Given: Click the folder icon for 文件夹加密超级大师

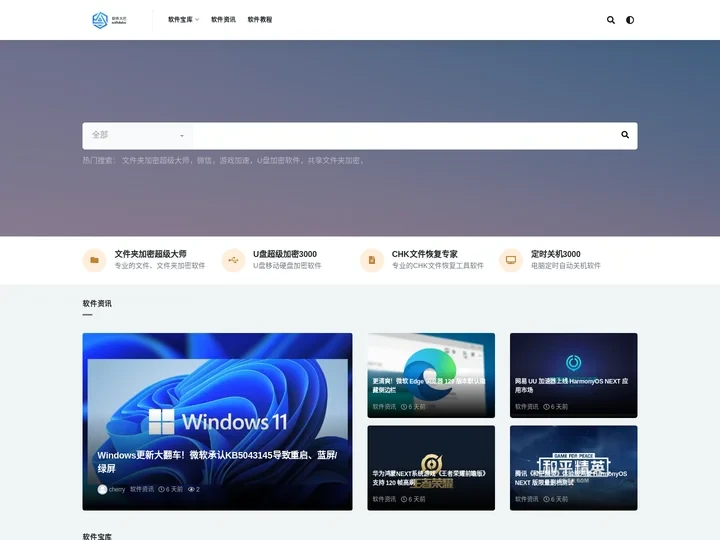Looking at the screenshot, I should pyautogui.click(x=95, y=260).
